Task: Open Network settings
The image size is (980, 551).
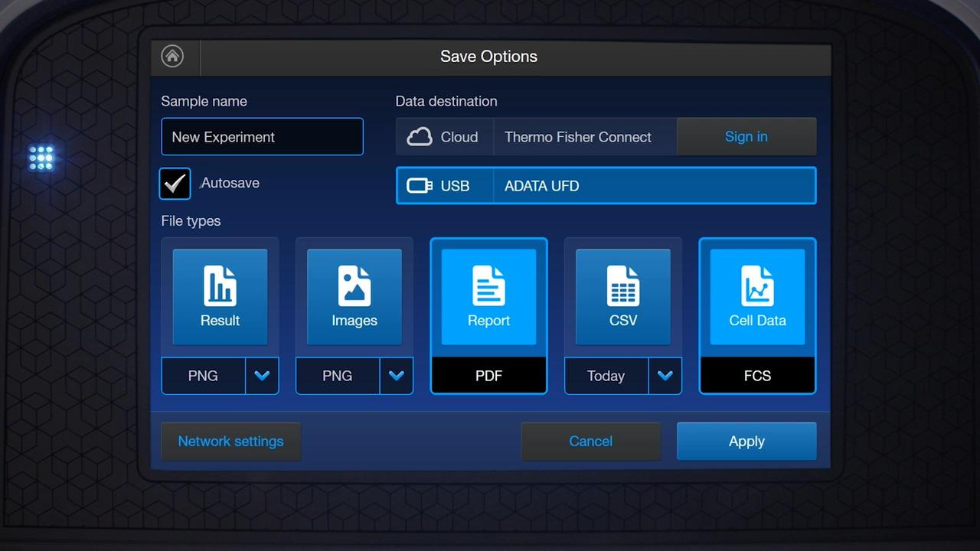Action: [230, 442]
